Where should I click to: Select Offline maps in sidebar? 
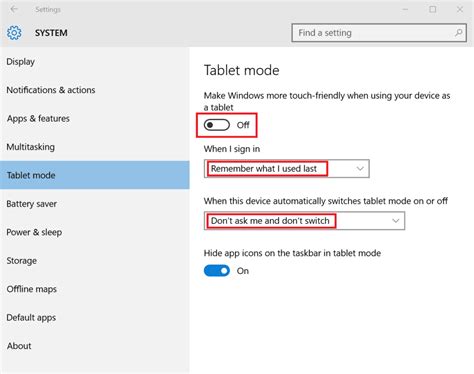[95, 289]
